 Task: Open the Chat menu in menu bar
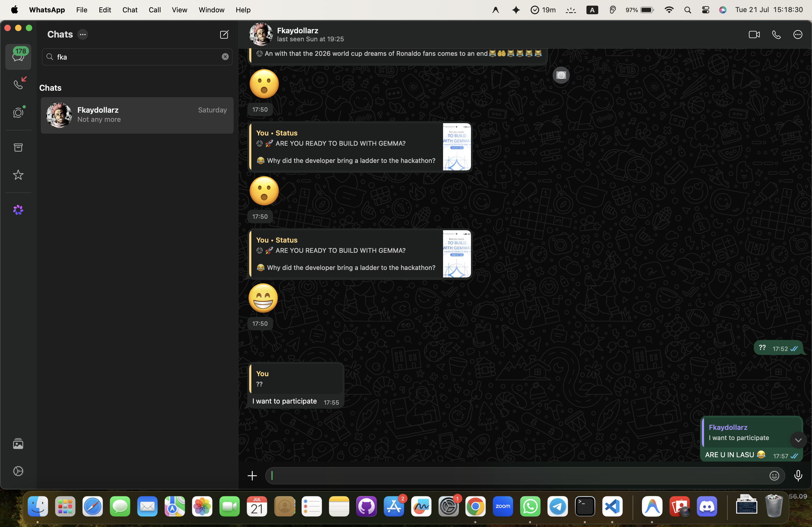[x=130, y=10]
